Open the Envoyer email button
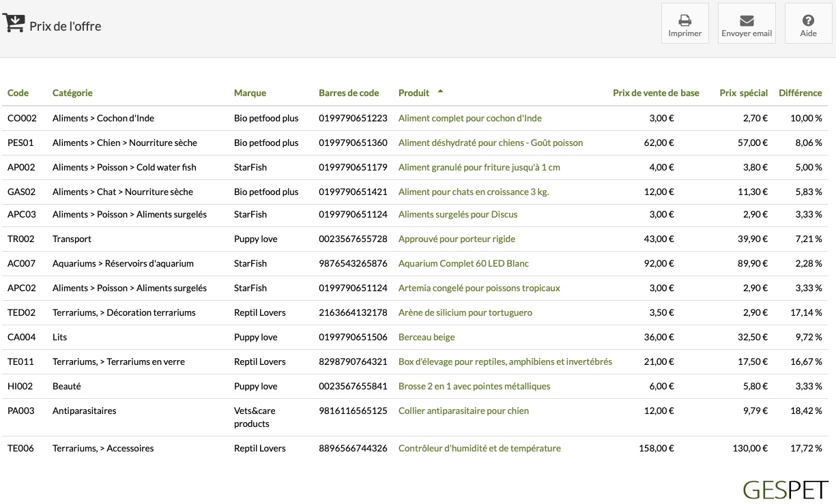Screen dimensions: 836x504 tap(747, 23)
